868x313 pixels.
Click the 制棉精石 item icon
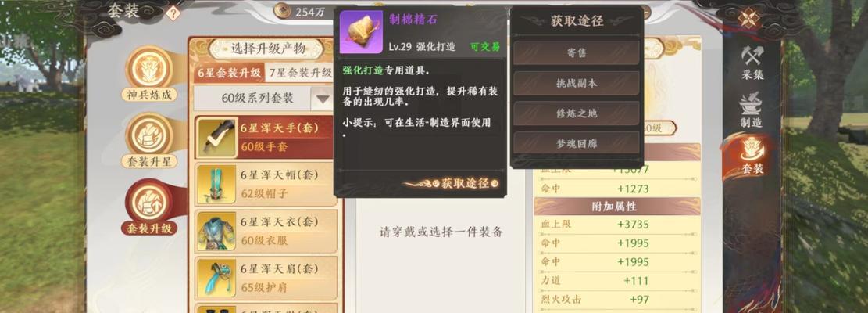[361, 32]
